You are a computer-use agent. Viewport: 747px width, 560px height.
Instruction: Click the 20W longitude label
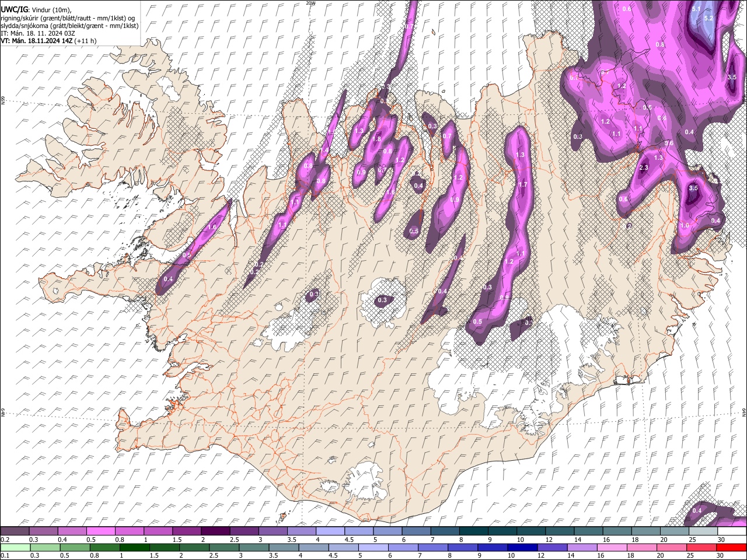pos(310,3)
